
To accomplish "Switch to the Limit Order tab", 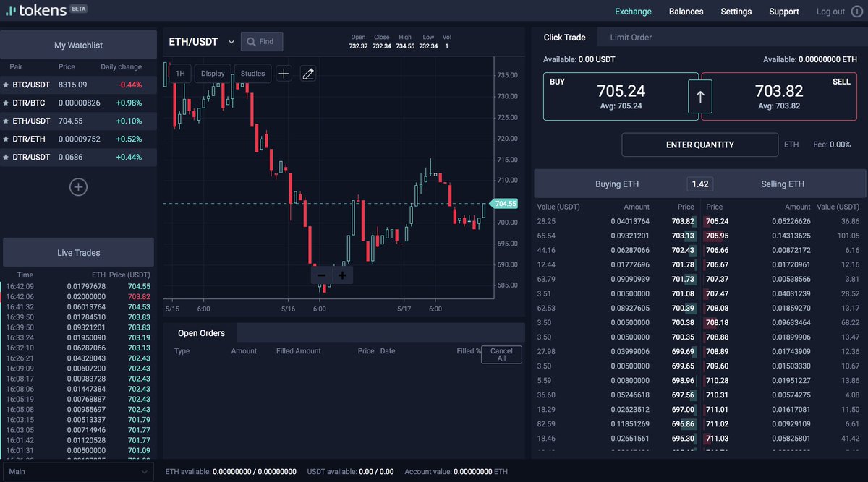I will (x=631, y=38).
